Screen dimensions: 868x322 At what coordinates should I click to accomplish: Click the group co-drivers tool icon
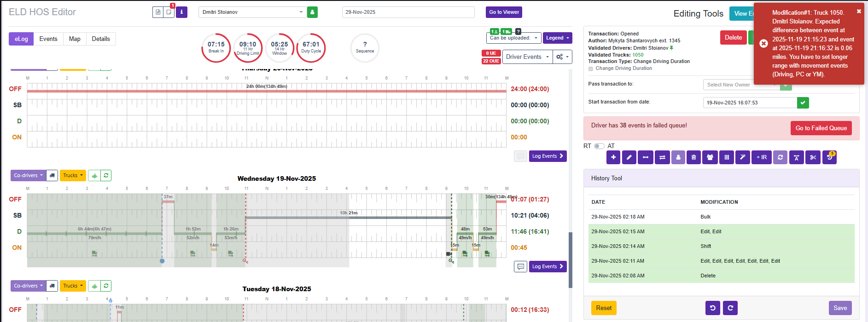tap(710, 157)
